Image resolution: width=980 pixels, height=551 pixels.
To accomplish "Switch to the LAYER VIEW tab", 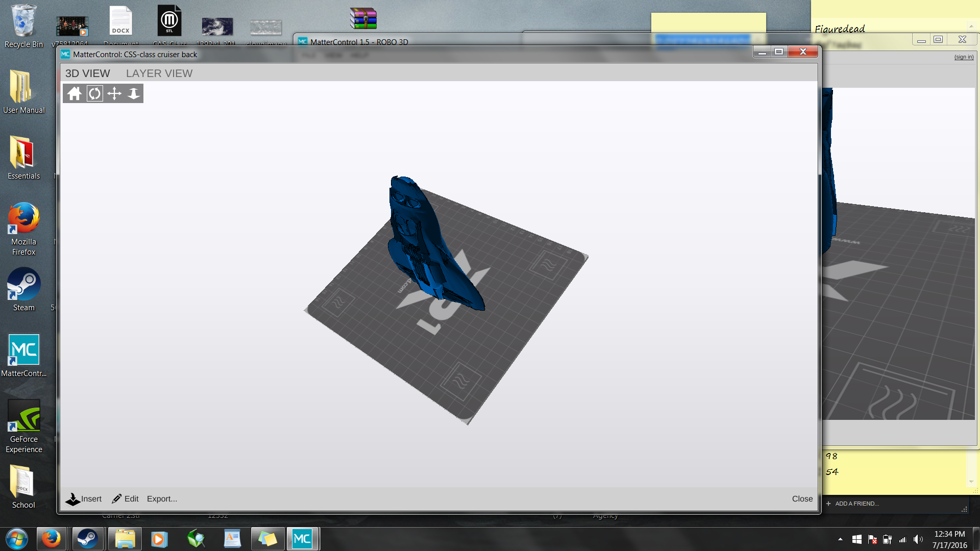I will point(159,73).
